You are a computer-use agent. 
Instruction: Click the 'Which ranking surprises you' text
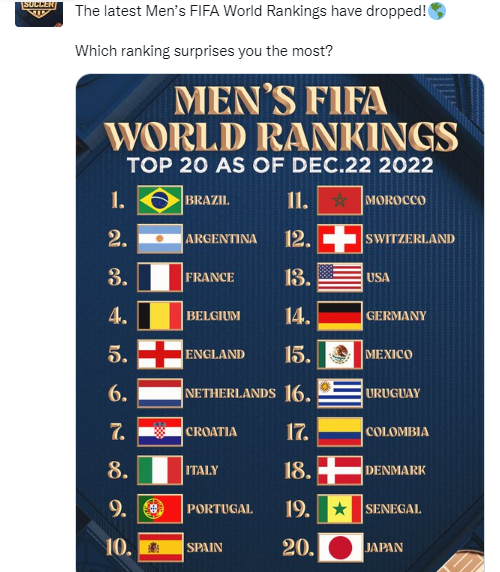(x=204, y=51)
